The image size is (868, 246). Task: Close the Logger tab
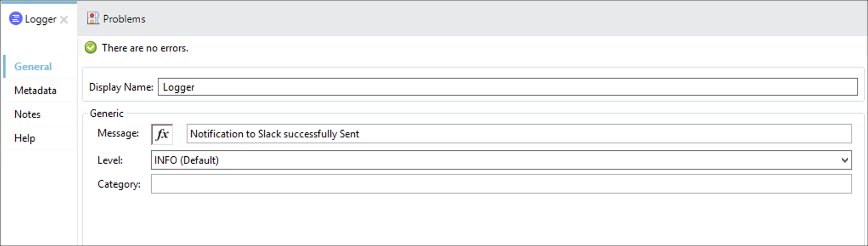(x=64, y=20)
